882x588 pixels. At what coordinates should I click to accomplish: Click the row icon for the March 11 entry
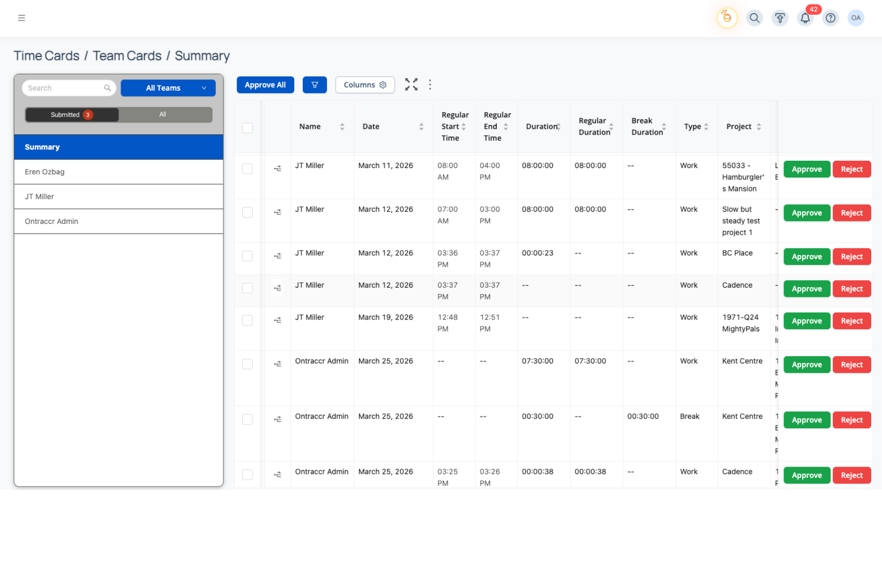coord(277,169)
